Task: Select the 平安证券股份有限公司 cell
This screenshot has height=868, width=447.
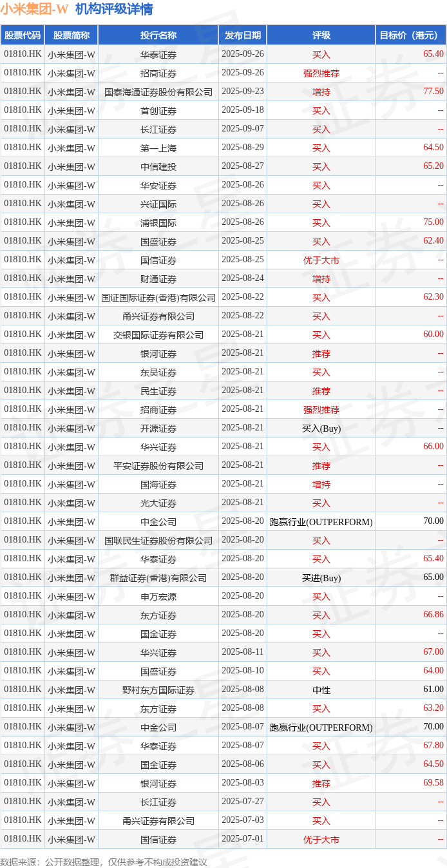Action: coord(158,466)
